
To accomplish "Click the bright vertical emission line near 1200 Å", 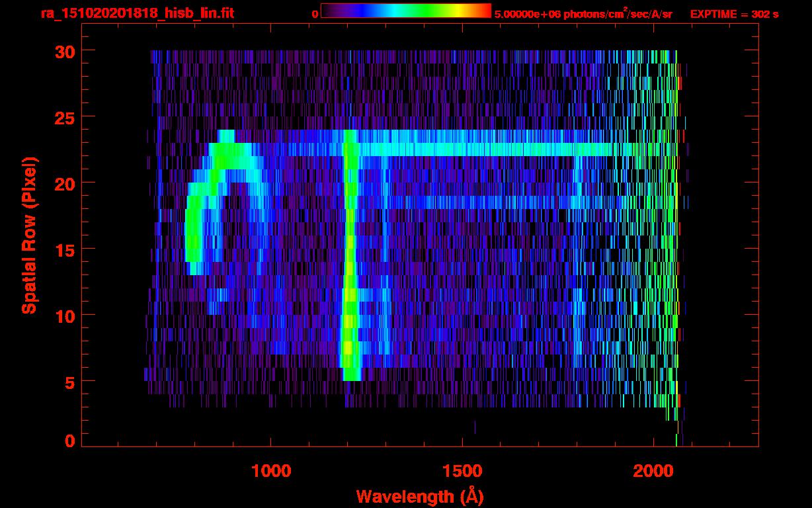I will (350, 265).
